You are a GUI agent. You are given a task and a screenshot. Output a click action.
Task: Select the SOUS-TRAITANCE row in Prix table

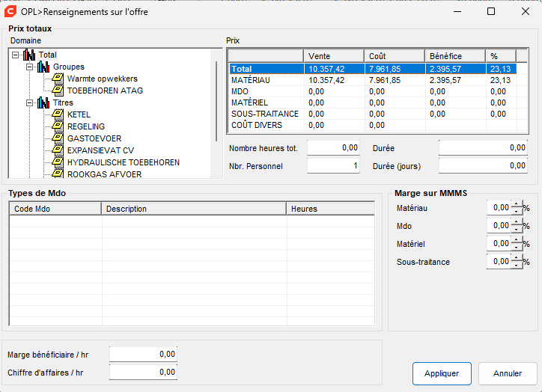(x=373, y=114)
